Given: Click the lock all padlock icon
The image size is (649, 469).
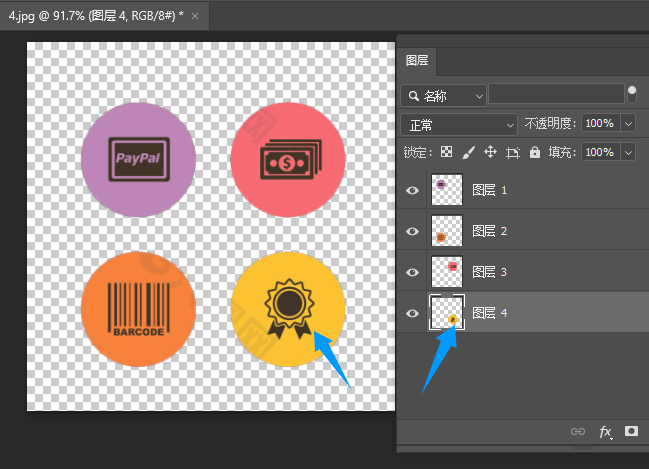Looking at the screenshot, I should 535,152.
